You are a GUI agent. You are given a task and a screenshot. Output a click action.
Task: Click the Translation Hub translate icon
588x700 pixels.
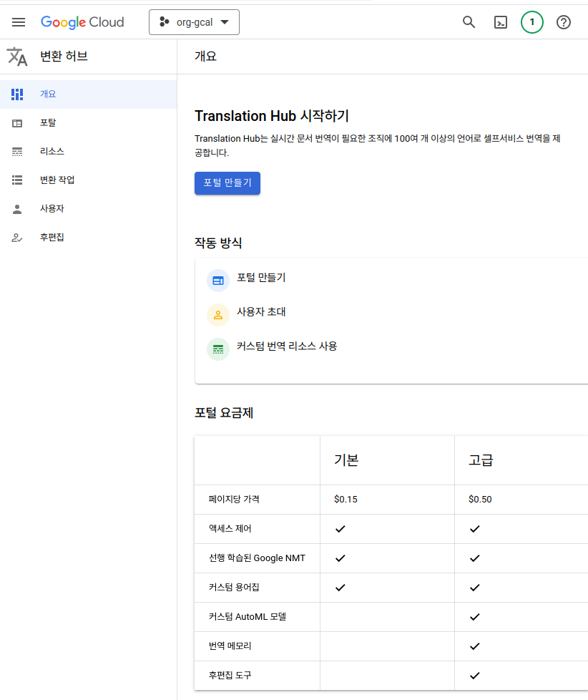click(x=17, y=57)
